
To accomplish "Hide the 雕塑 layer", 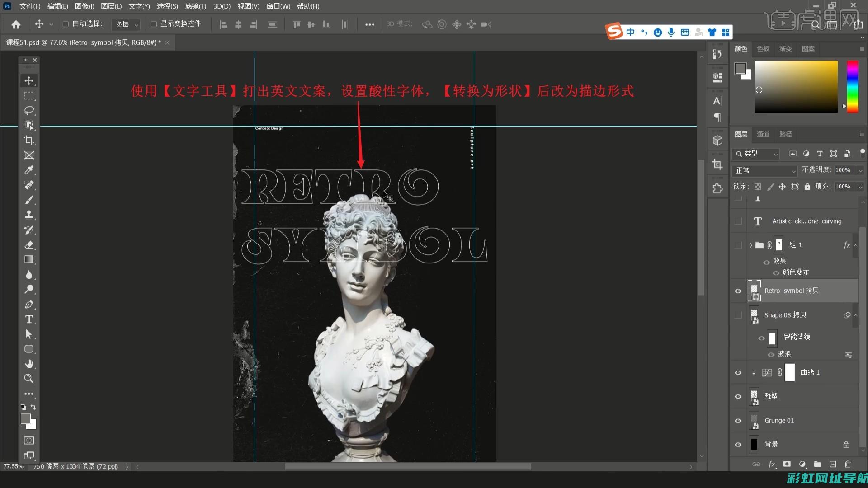I will pyautogui.click(x=738, y=397).
